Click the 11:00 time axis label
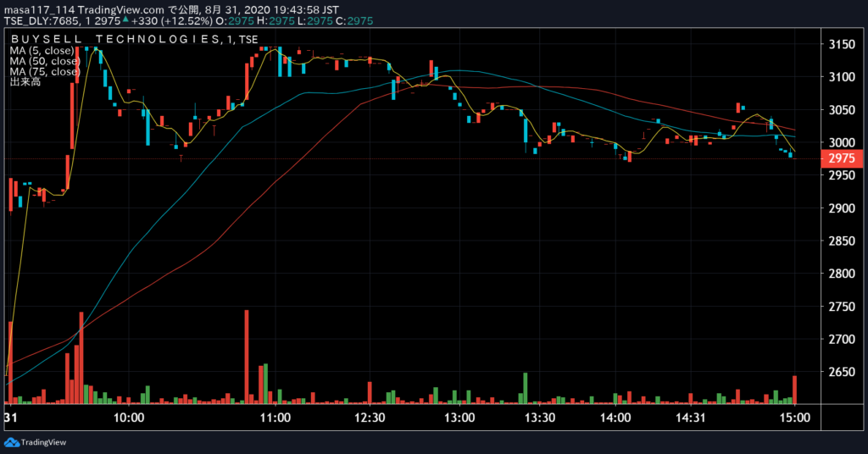This screenshot has width=868, height=454. coord(275,418)
